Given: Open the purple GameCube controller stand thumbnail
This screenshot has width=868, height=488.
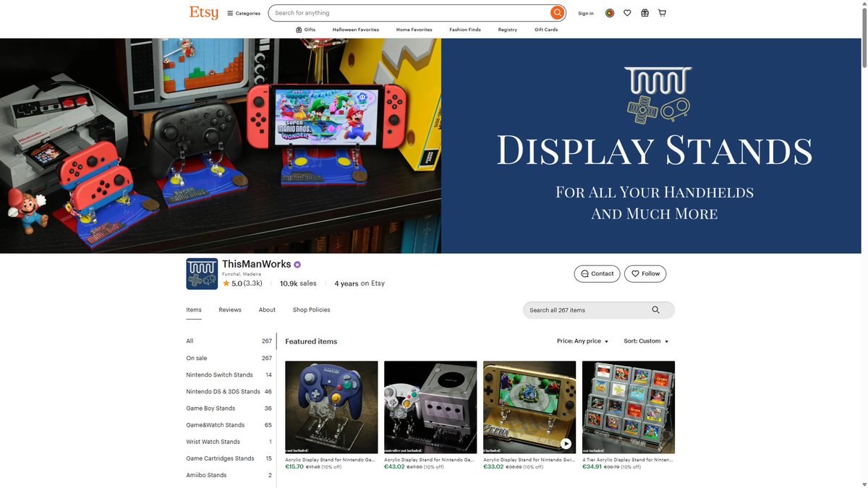Looking at the screenshot, I should 331,407.
